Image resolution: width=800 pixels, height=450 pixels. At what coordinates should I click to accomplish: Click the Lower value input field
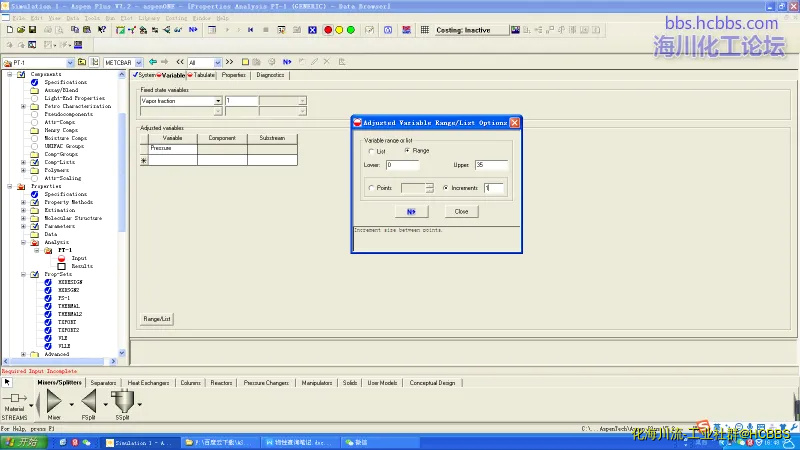coord(403,165)
